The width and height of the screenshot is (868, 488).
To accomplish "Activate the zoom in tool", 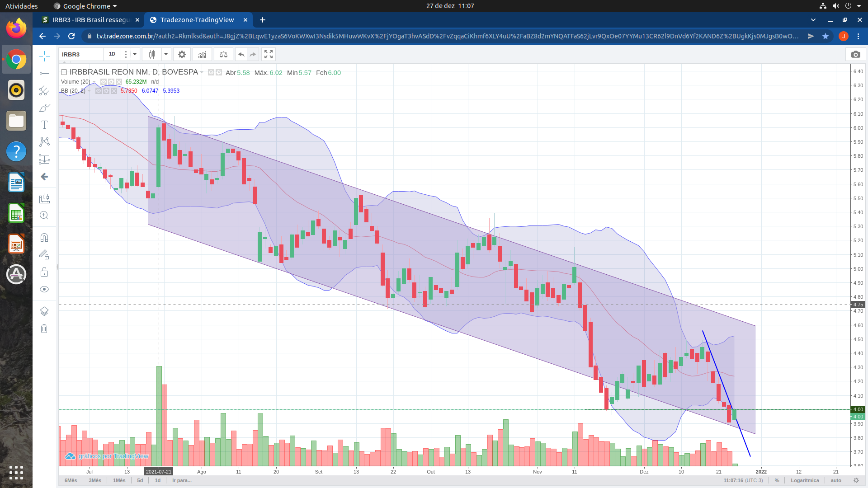I will pyautogui.click(x=44, y=216).
